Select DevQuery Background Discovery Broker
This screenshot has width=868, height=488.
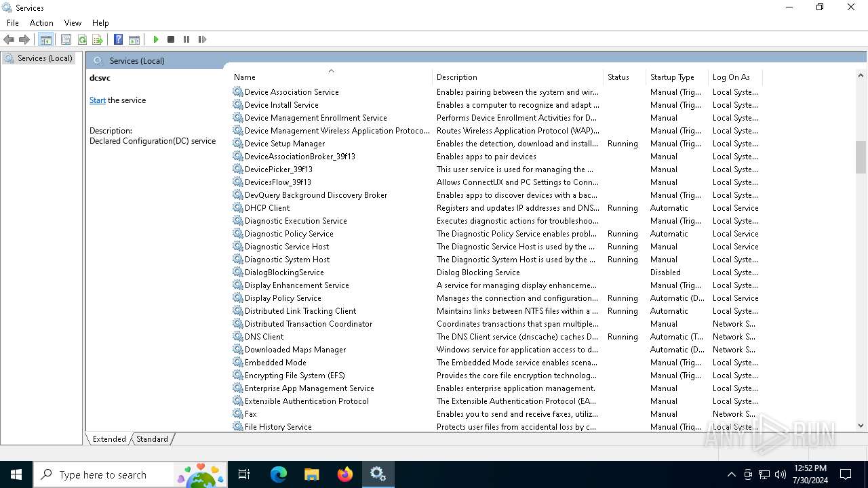[496, 195]
